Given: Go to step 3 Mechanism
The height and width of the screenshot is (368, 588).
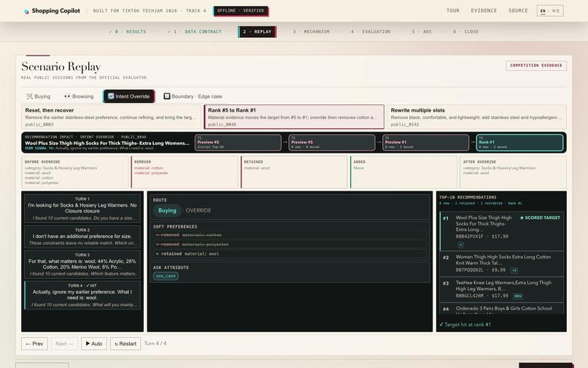Looking at the screenshot, I should [311, 32].
